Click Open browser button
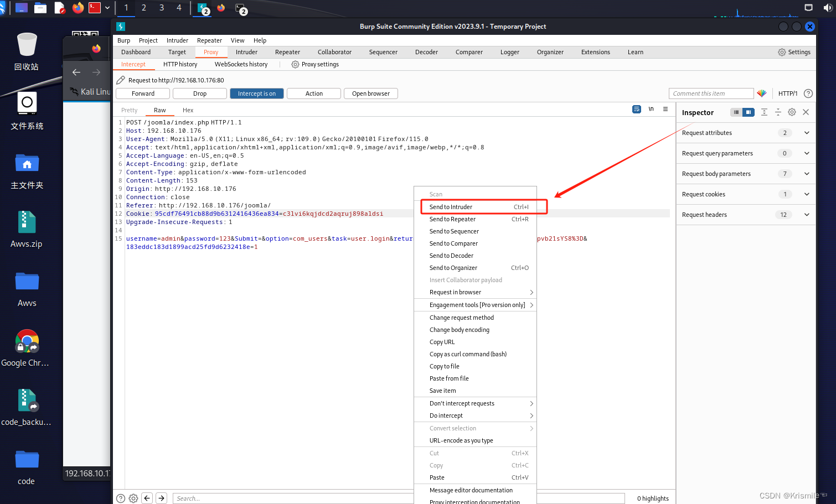This screenshot has height=504, width=836. [371, 93]
